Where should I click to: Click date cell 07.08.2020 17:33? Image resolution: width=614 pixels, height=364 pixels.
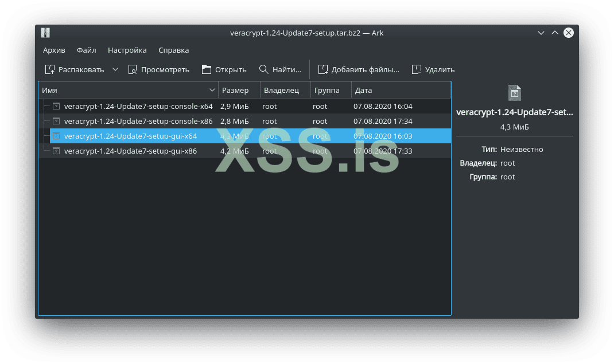[x=383, y=151]
